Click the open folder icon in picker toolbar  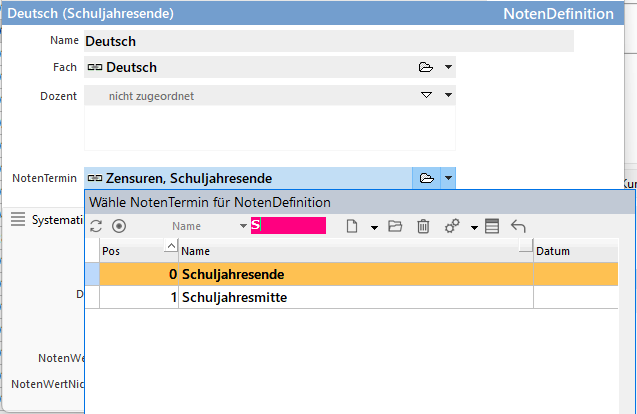click(395, 226)
